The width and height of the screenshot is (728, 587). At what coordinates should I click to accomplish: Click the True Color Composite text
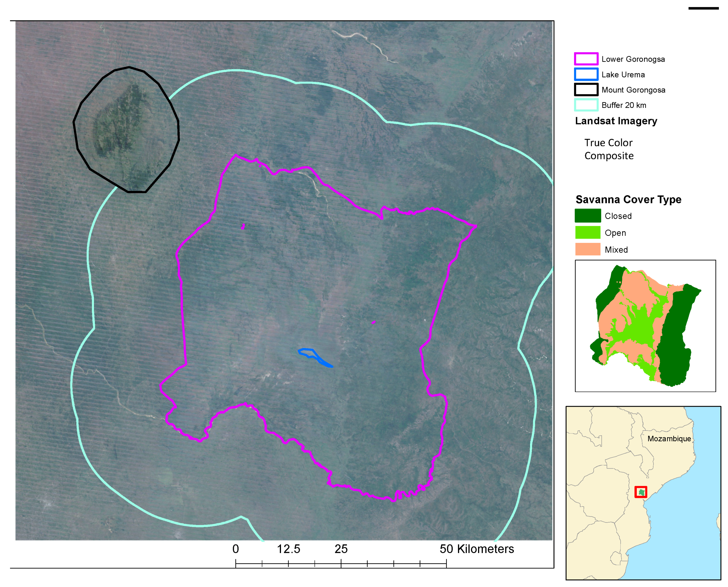[x=608, y=149]
